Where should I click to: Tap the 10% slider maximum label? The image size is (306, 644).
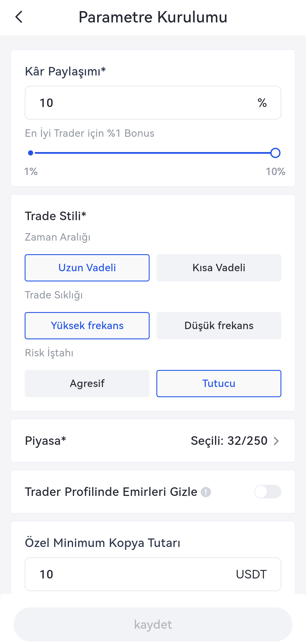click(x=275, y=171)
